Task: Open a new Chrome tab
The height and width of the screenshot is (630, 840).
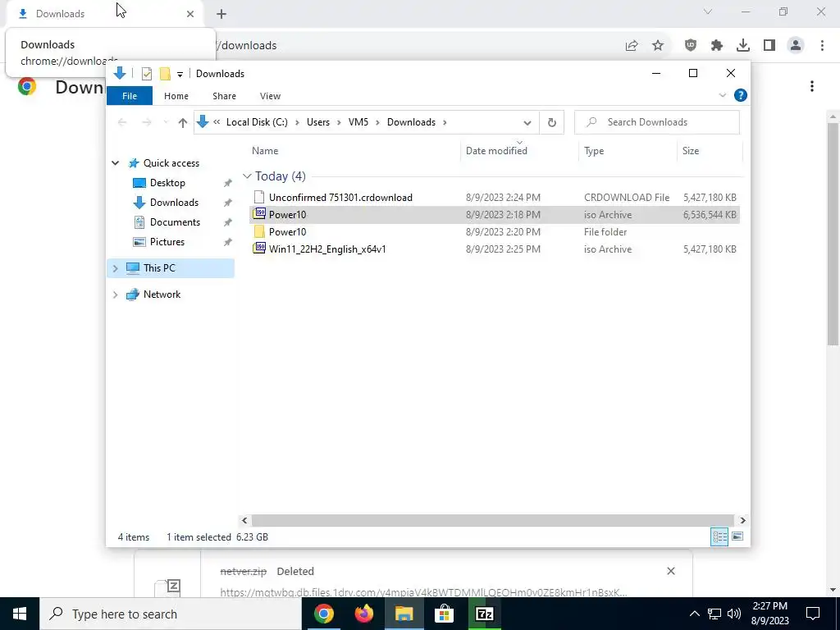Action: point(221,14)
